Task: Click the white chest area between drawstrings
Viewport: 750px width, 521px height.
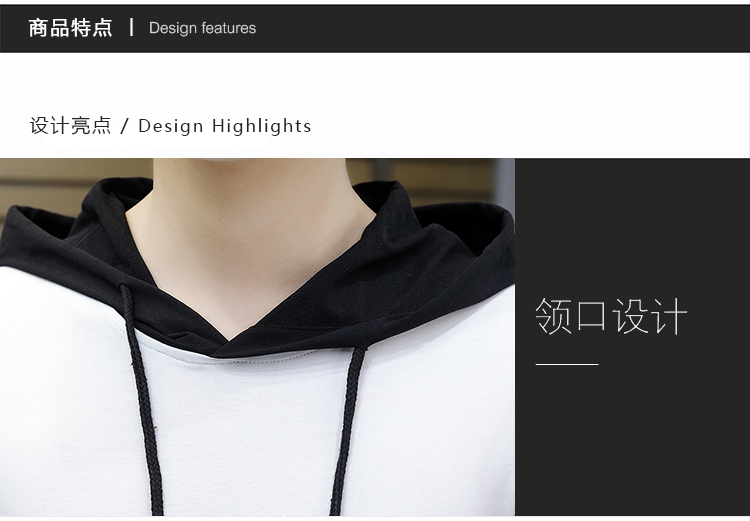Action: coord(240,440)
